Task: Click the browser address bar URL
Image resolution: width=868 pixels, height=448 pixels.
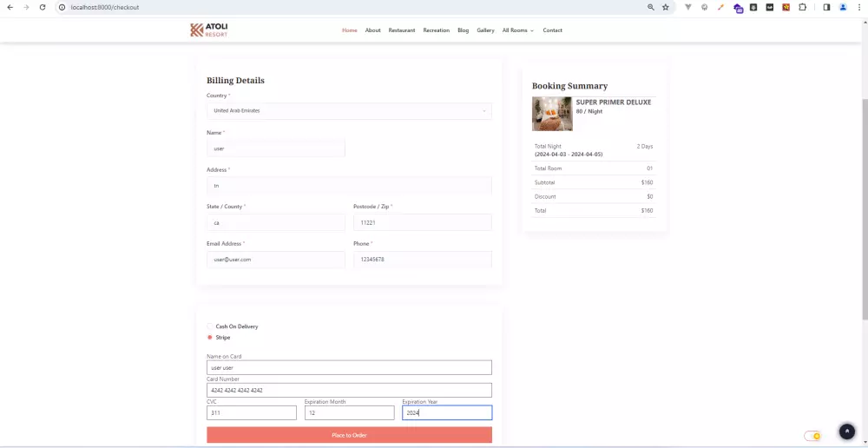Action: click(x=105, y=7)
